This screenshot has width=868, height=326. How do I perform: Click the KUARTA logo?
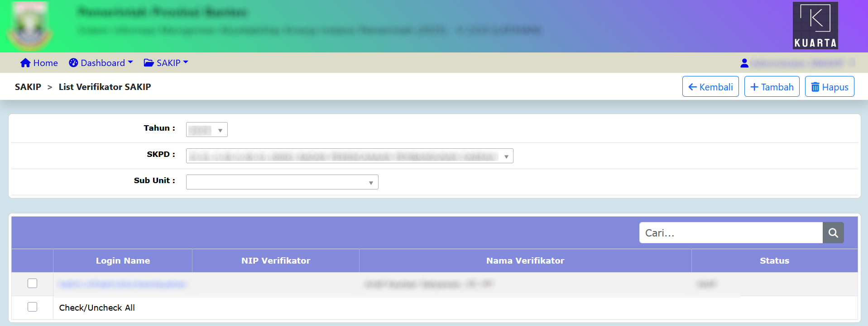pos(815,25)
